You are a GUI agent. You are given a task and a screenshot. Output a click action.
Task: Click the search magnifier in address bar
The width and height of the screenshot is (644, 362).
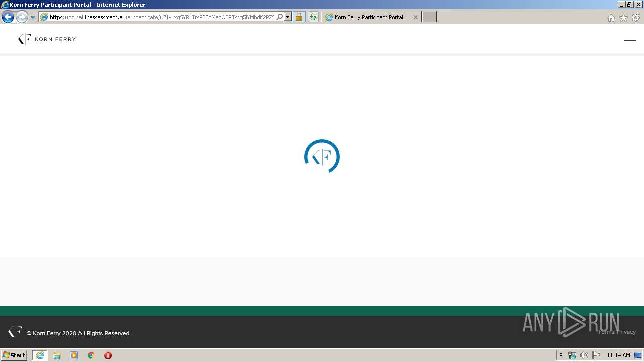[x=280, y=17]
